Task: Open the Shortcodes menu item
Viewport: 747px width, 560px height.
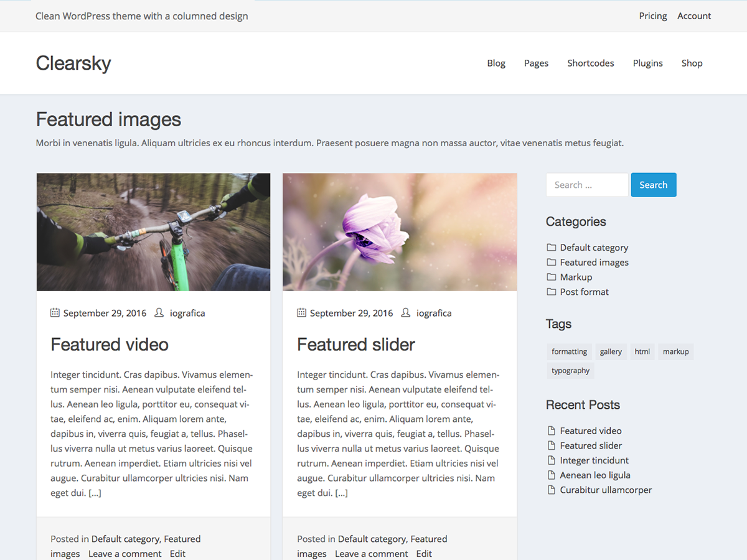Action: click(x=590, y=63)
